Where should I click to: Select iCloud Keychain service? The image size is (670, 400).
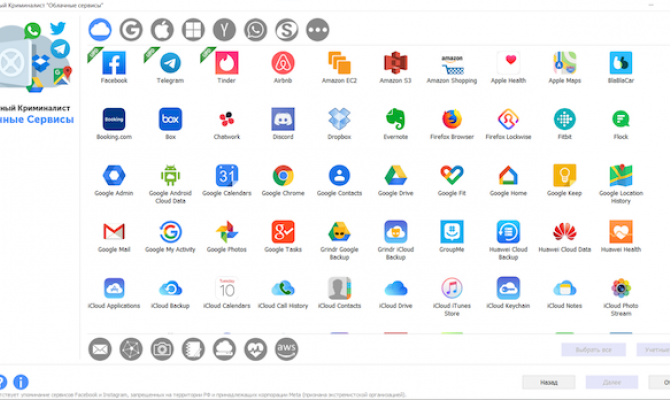508,288
